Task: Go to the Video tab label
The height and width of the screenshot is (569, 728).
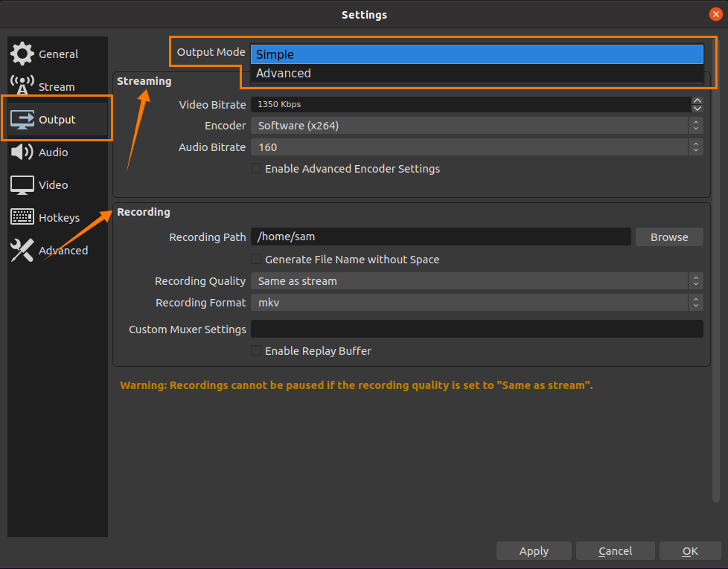Action: [54, 185]
